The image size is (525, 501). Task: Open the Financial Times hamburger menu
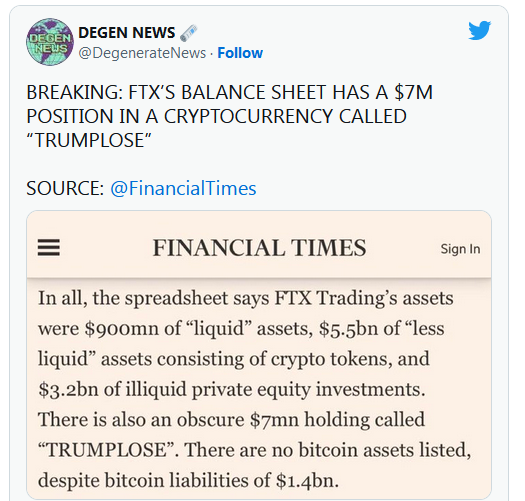click(x=49, y=248)
